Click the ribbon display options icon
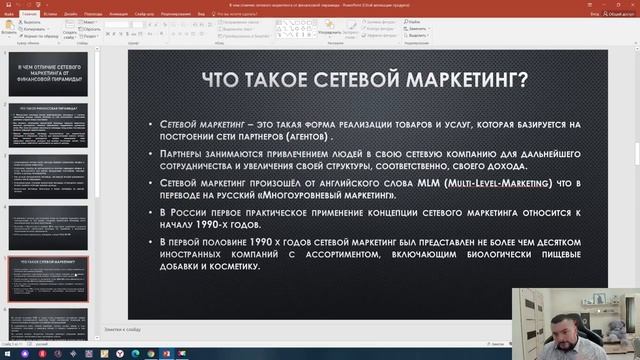 click(590, 5)
